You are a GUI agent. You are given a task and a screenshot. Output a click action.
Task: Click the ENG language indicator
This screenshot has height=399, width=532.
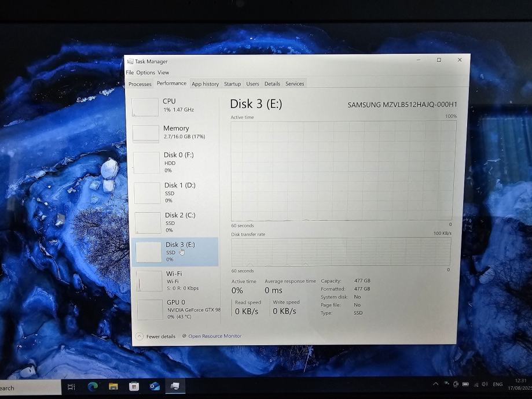(498, 384)
